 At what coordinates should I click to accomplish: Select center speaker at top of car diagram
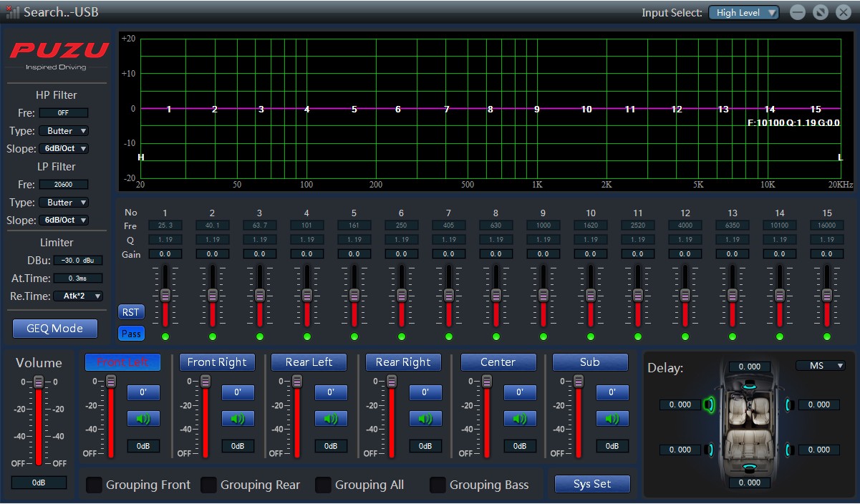tap(749, 384)
